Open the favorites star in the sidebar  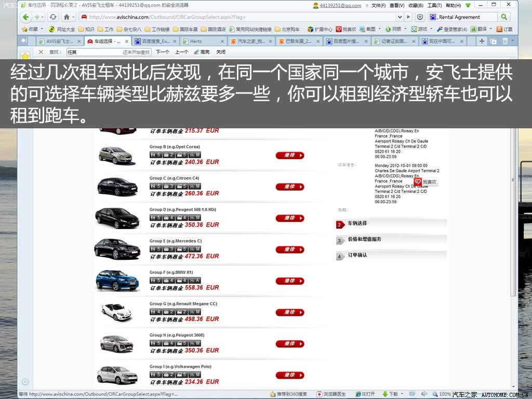coord(25,56)
